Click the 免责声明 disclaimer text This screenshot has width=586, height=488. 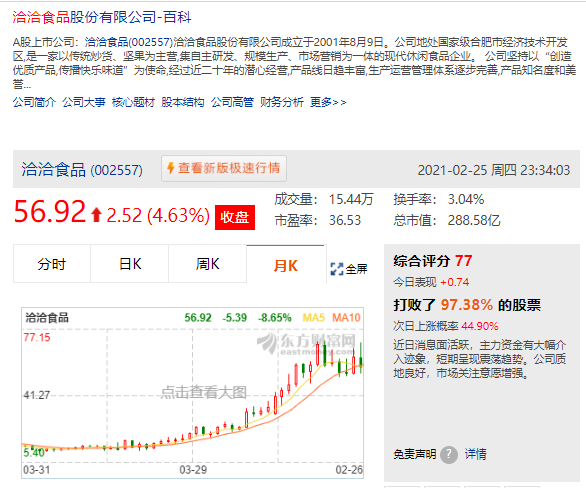point(414,454)
